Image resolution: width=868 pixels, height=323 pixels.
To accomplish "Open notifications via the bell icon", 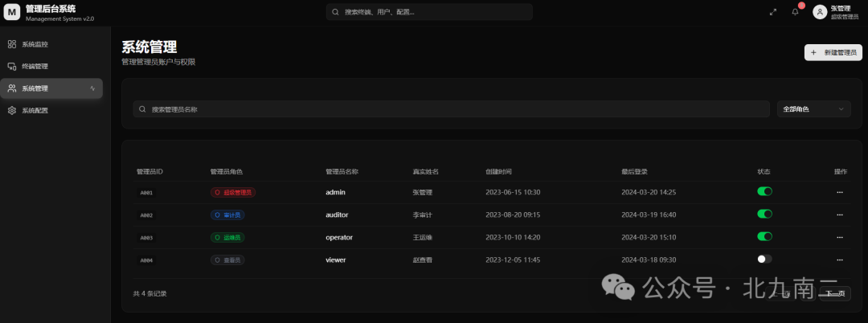I will coord(796,12).
